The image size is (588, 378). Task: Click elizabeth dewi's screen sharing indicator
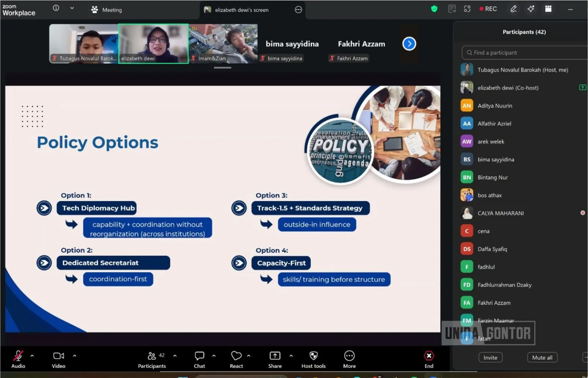pyautogui.click(x=582, y=88)
